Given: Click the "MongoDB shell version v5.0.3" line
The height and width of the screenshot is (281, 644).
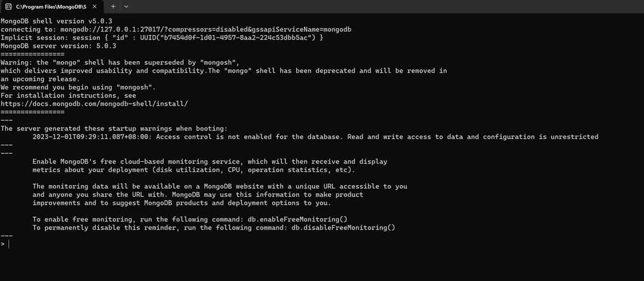Looking at the screenshot, I should tap(56, 21).
